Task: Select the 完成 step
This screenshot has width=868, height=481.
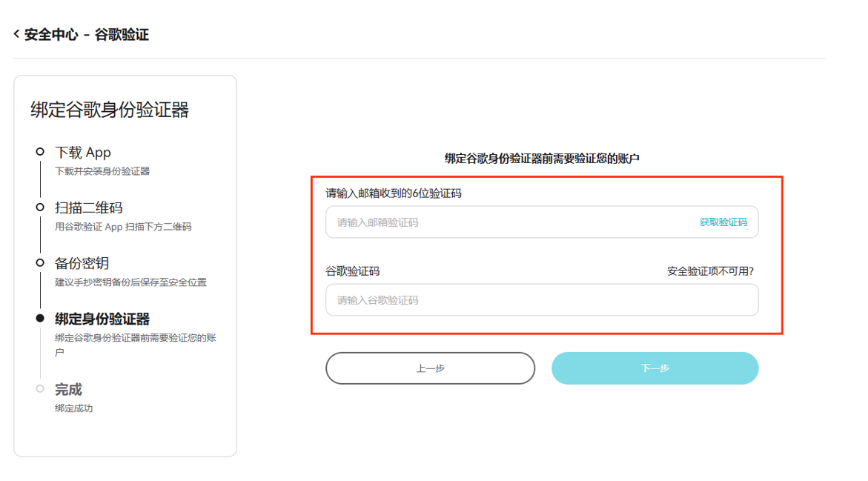Action: pyautogui.click(x=68, y=389)
